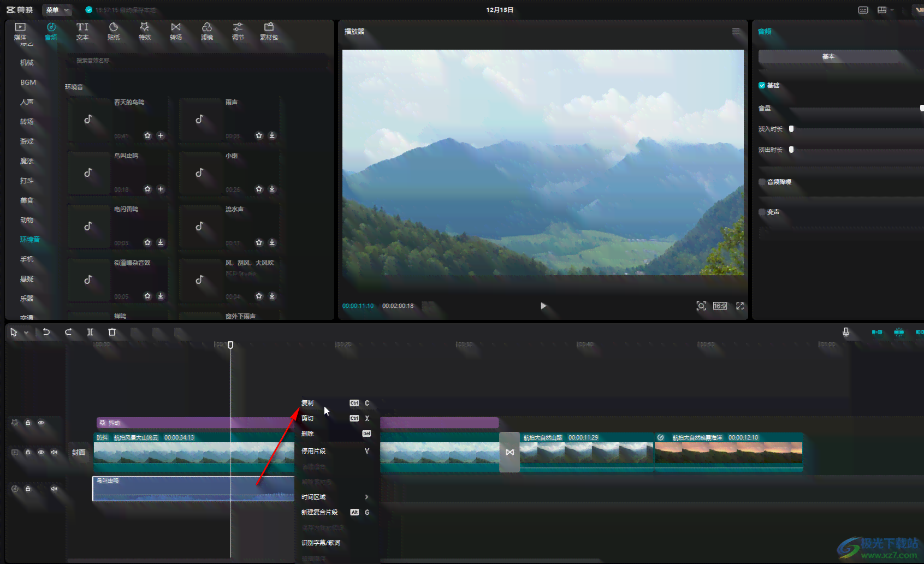The height and width of the screenshot is (564, 924).
Task: Open the 贴纸 stickers tab
Action: [114, 32]
